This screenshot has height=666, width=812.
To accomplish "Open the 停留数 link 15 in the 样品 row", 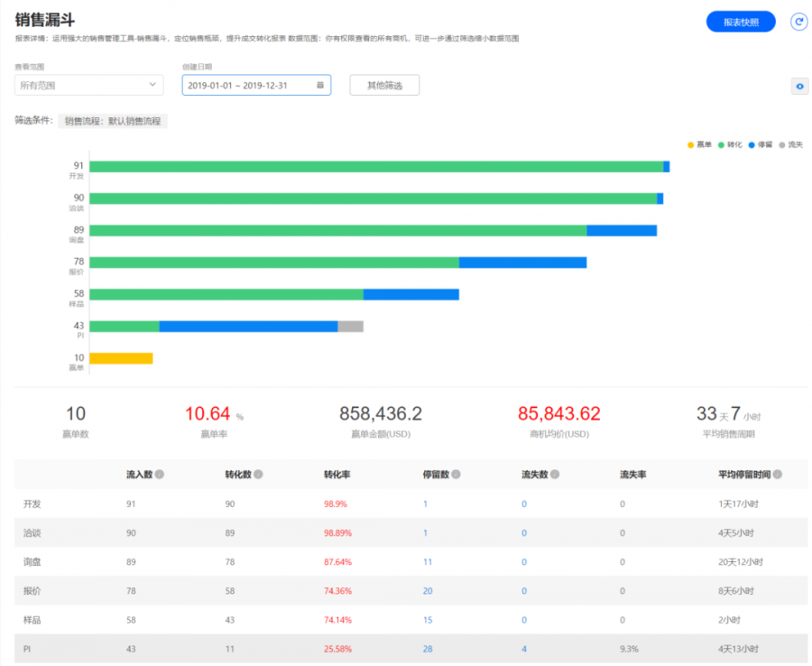I will 428,620.
